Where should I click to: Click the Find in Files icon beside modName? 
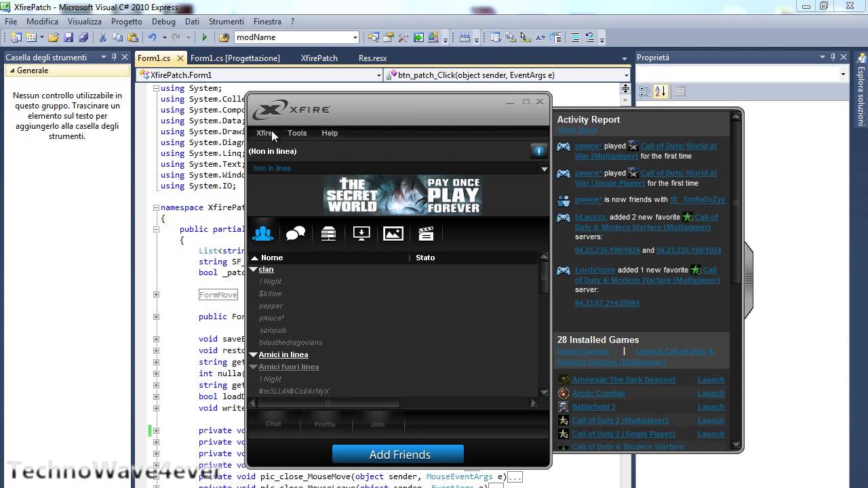pyautogui.click(x=224, y=37)
